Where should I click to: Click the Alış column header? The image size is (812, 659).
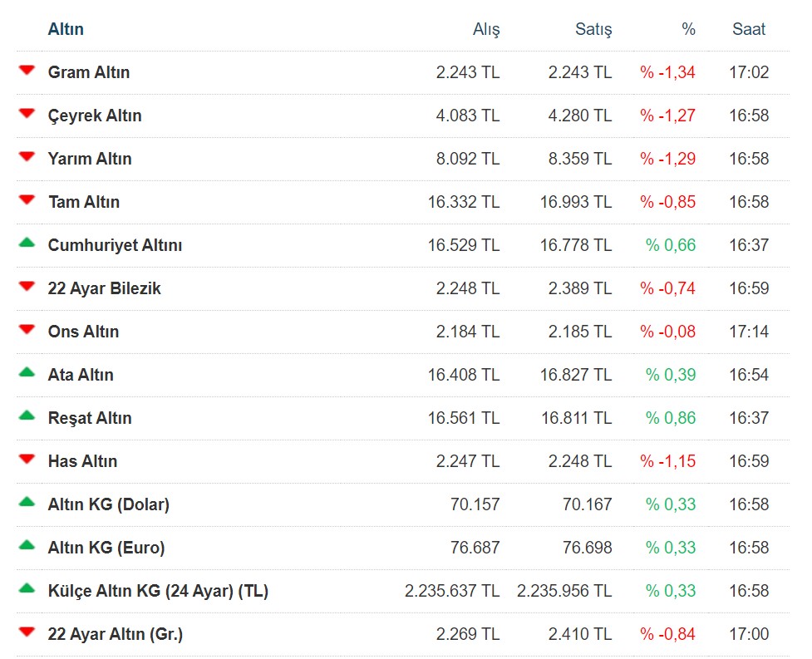(486, 29)
